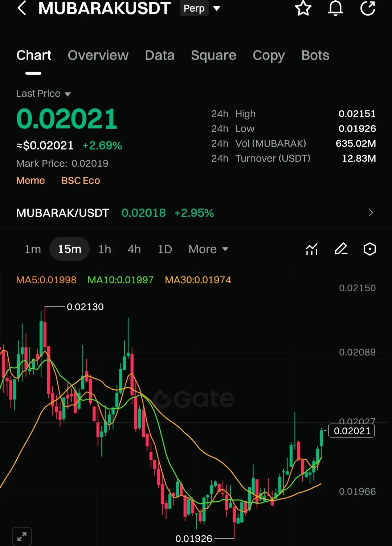Viewport: 392px width, 546px height.
Task: Select the 15m timeframe
Action: [x=69, y=249]
